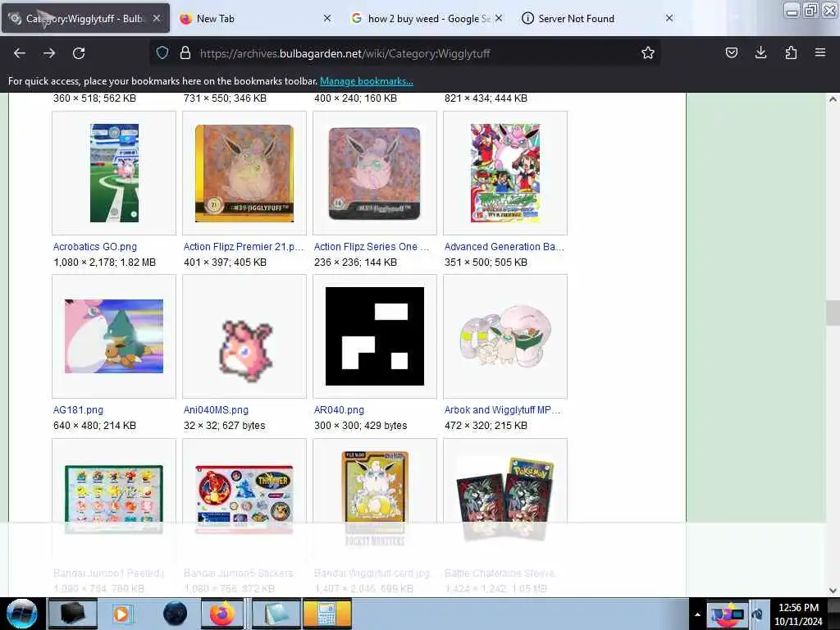Open the AR040.png file link
840x630 pixels.
coord(339,410)
